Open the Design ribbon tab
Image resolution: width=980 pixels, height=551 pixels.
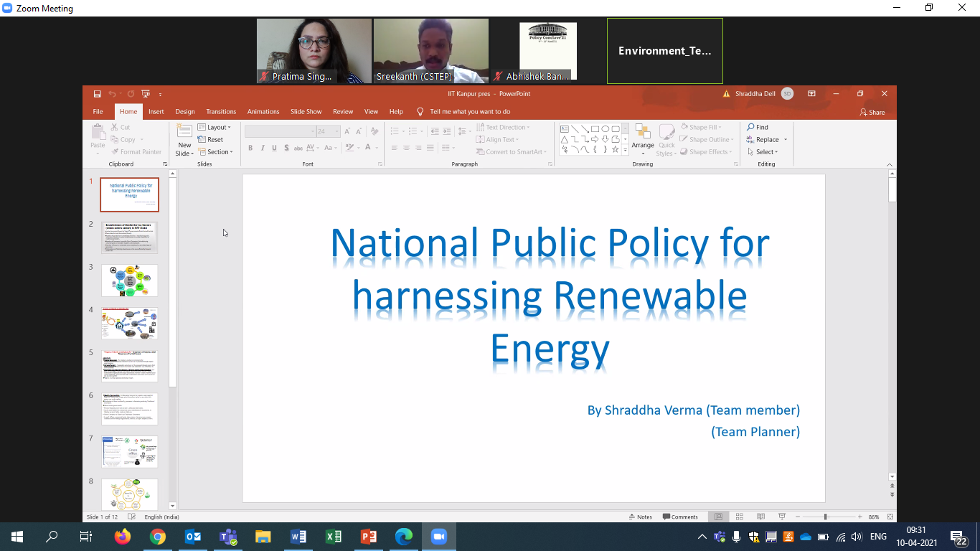tap(185, 112)
